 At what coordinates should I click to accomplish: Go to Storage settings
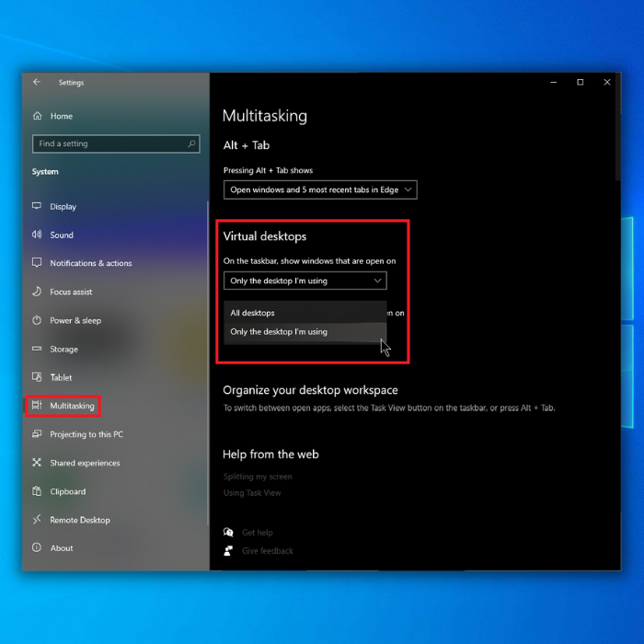coord(64,349)
